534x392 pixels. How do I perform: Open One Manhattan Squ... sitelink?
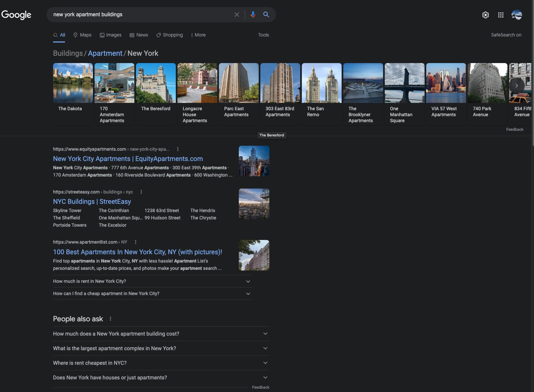click(x=120, y=218)
